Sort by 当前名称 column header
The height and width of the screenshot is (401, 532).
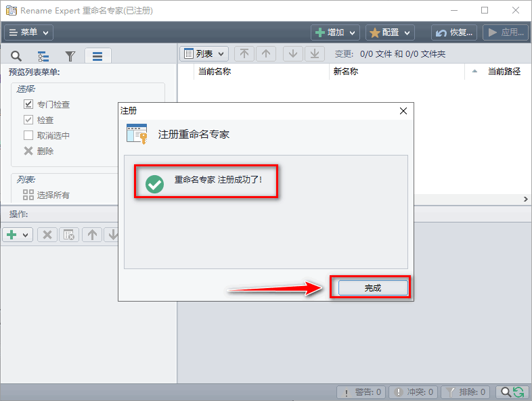point(261,72)
